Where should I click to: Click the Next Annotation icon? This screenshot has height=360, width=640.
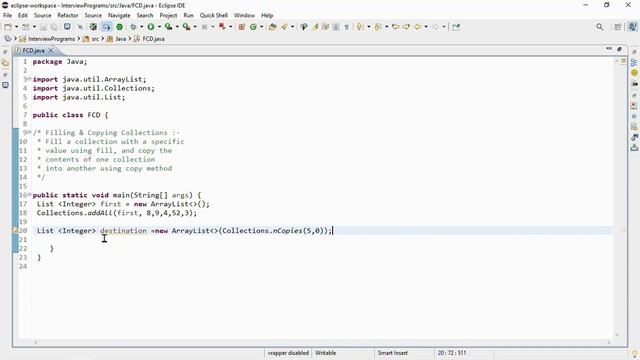point(360,27)
